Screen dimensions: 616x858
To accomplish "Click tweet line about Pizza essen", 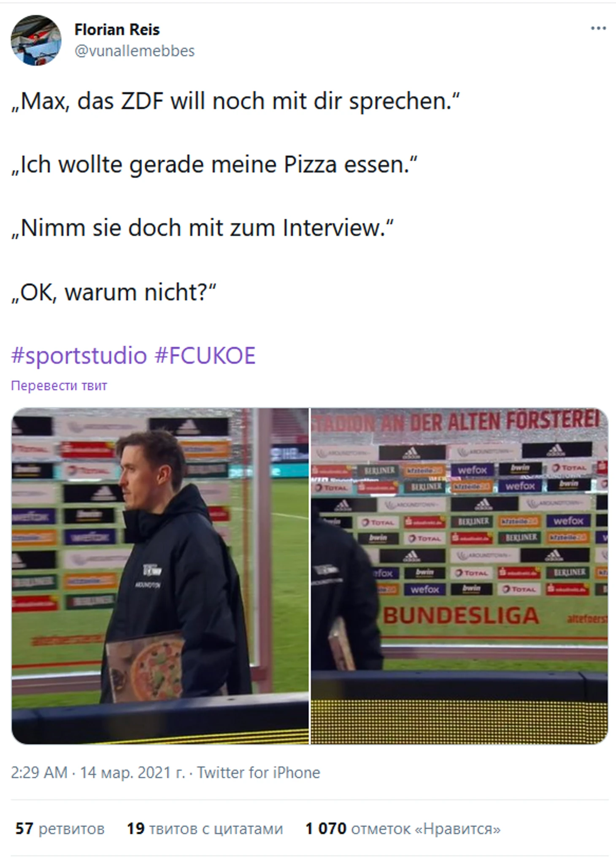I will tap(214, 165).
